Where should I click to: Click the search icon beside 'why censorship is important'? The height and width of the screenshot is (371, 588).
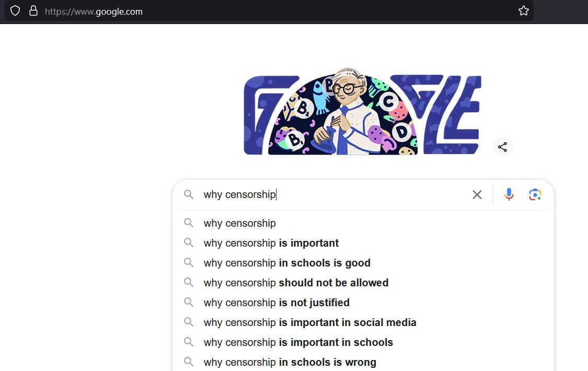(189, 243)
